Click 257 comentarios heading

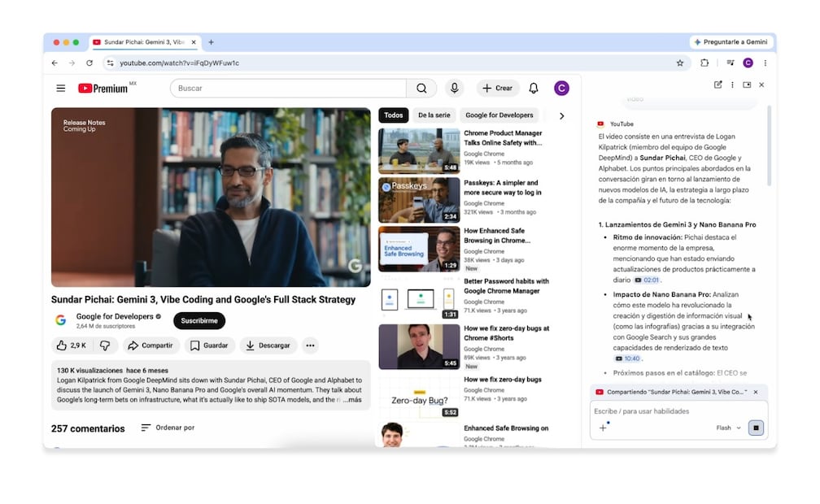88,428
